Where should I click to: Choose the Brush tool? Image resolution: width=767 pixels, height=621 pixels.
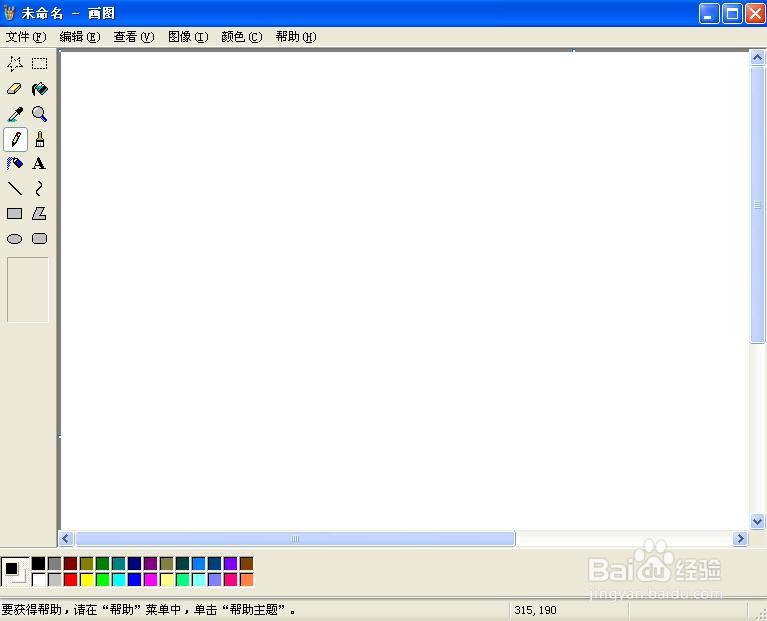click(40, 139)
